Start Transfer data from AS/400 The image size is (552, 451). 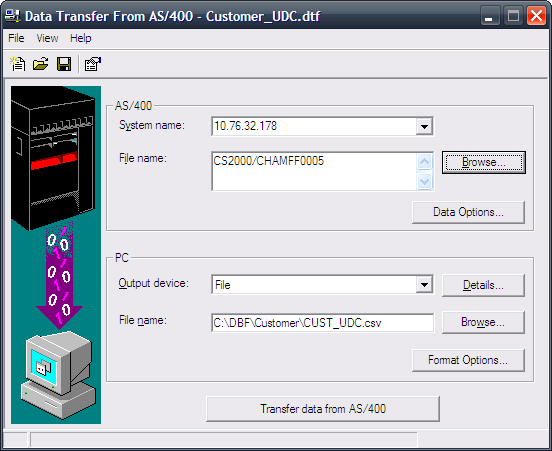pos(323,409)
